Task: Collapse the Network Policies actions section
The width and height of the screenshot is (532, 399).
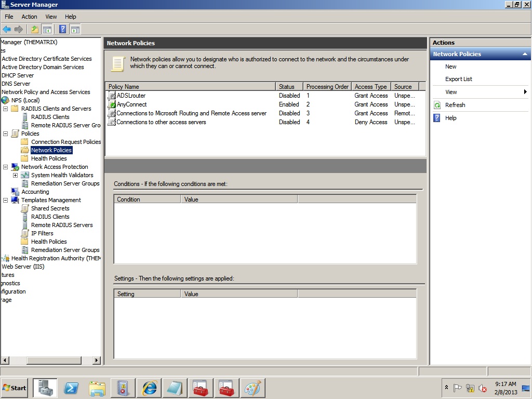Action: coord(525,54)
